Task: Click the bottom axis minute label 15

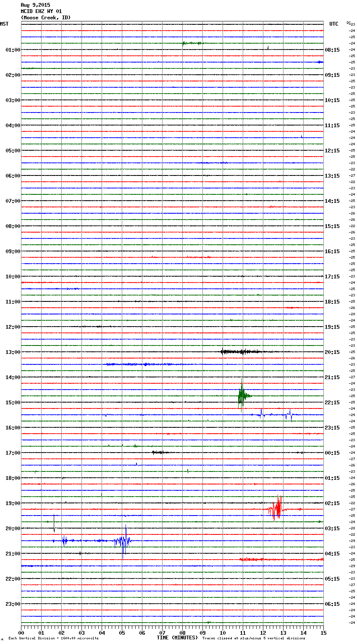Action: tap(323, 633)
